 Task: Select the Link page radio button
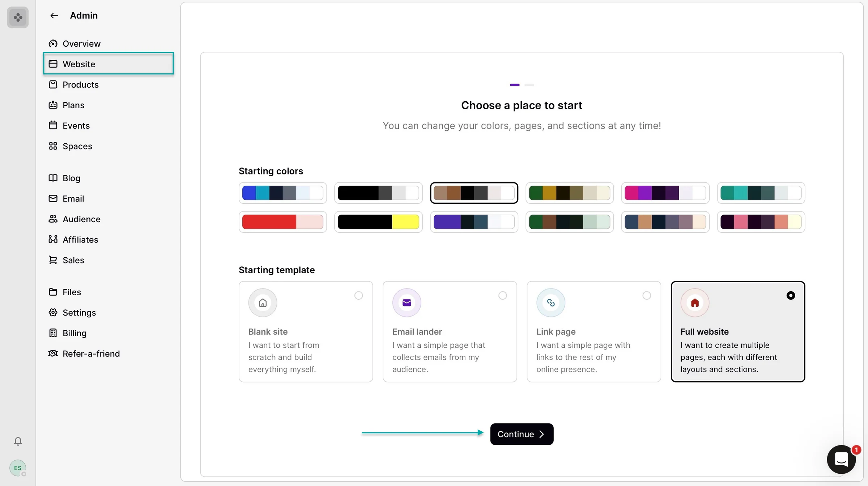tap(647, 295)
